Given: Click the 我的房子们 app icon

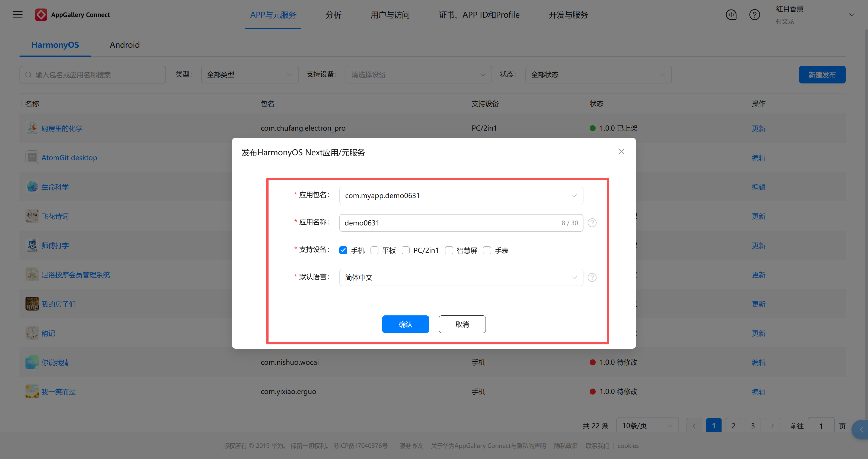Looking at the screenshot, I should click(32, 304).
